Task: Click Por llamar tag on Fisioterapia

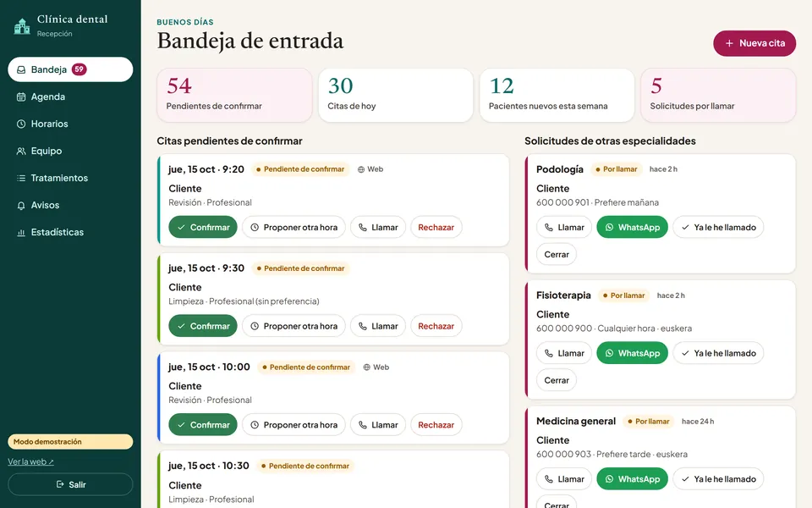Action: [624, 295]
